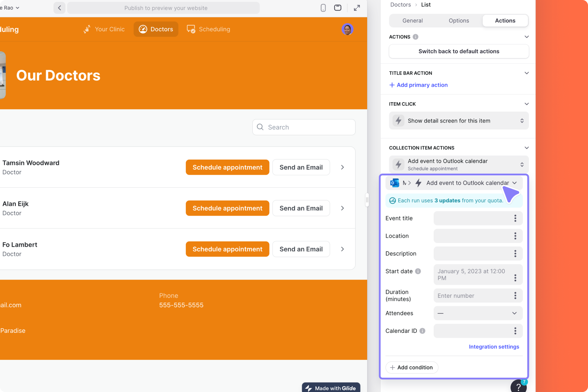This screenshot has height=392, width=588.
Task: Switch preview to the tablet view icon
Action: click(x=338, y=8)
